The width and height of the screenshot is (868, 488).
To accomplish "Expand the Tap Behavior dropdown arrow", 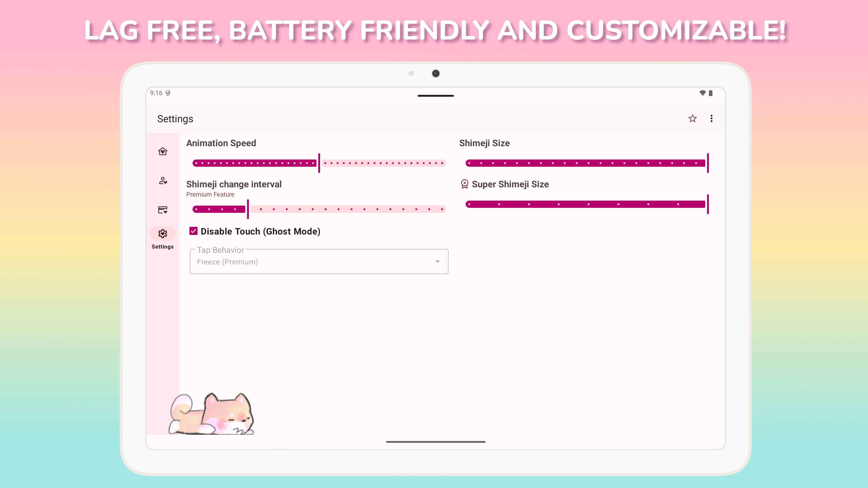I will tap(437, 262).
